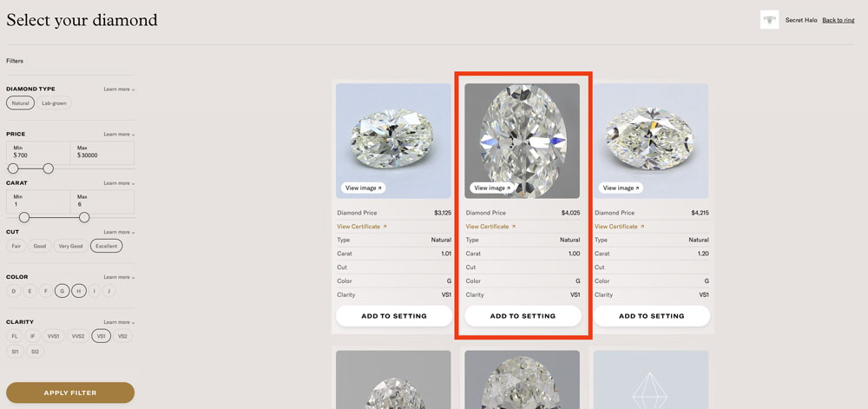Expand Learn more for Color

click(119, 277)
